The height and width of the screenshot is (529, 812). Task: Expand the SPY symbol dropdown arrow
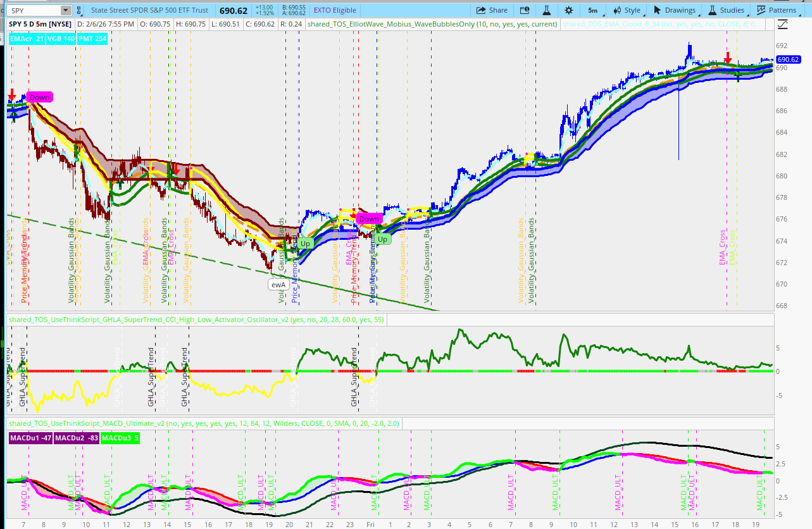tap(66, 10)
